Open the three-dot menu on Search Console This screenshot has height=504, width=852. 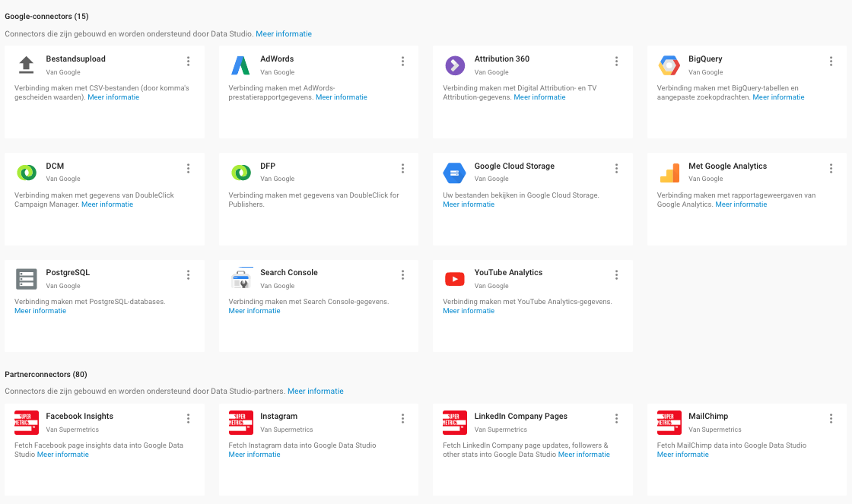402,275
